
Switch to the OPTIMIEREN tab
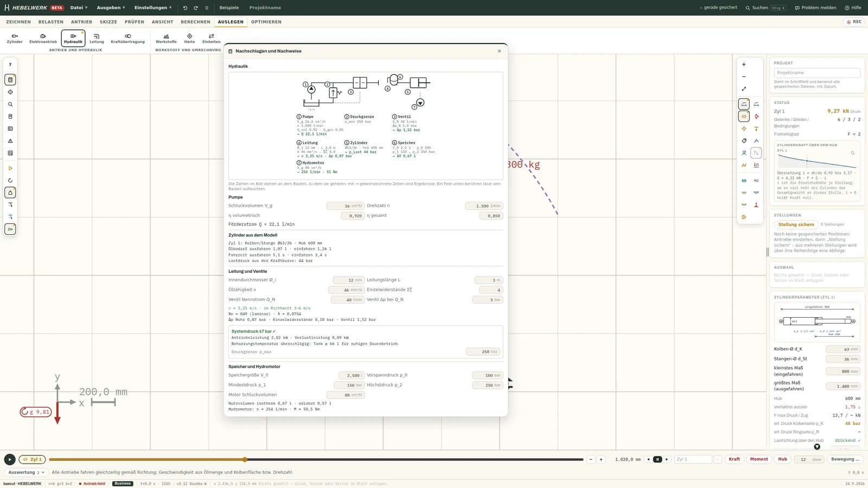pyautogui.click(x=266, y=22)
